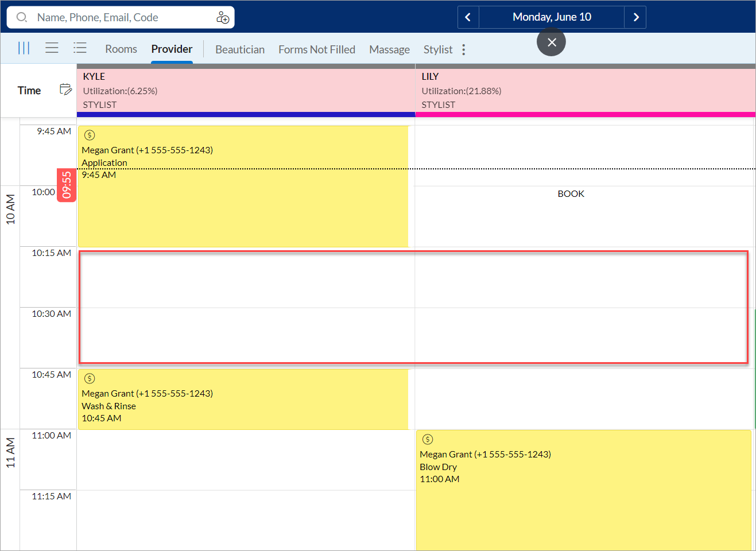The width and height of the screenshot is (756, 551).
Task: Click the 10 AM hour label
Action: pos(10,209)
